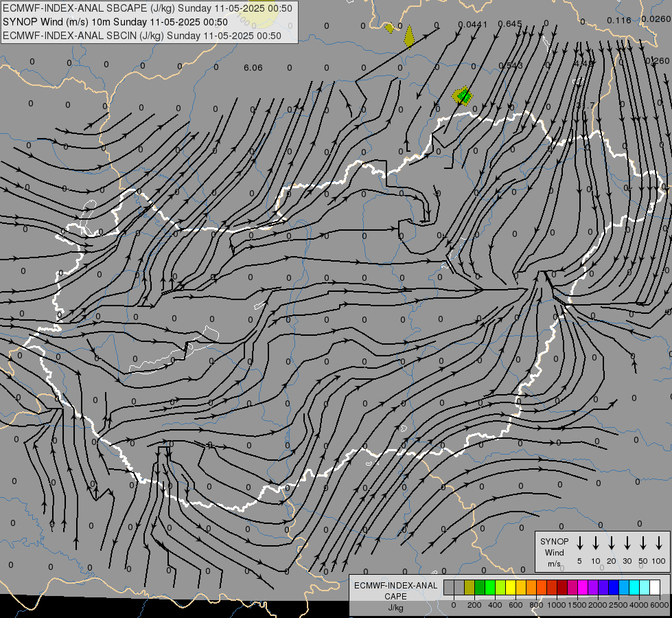
Task: Click the 2500 tick label on the CAPE scale
Action: 618,605
